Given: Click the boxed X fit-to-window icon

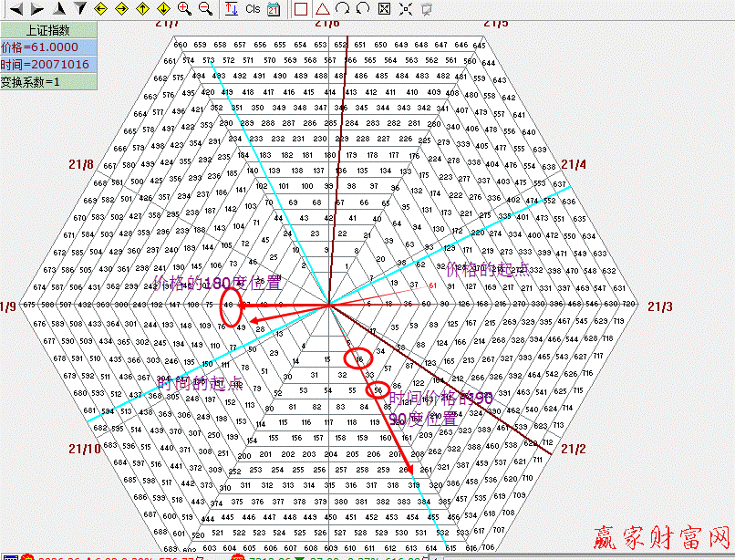Looking at the screenshot, I should click(x=384, y=9).
